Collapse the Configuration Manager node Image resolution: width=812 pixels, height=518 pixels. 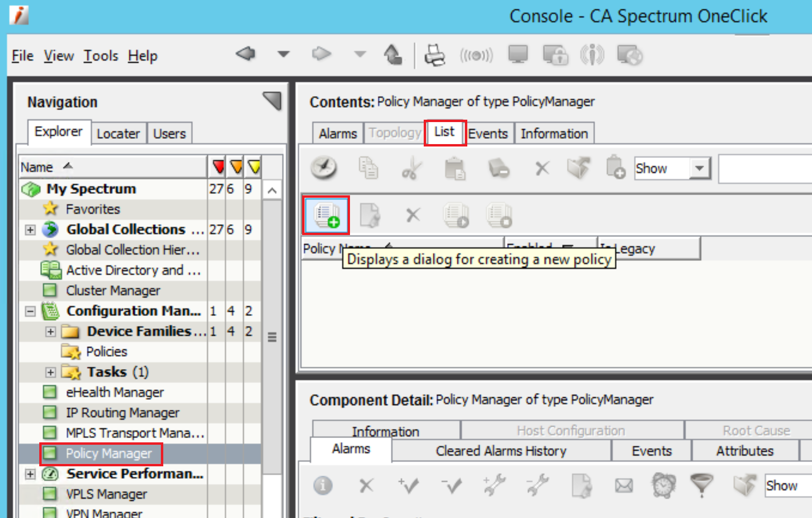[x=30, y=311]
